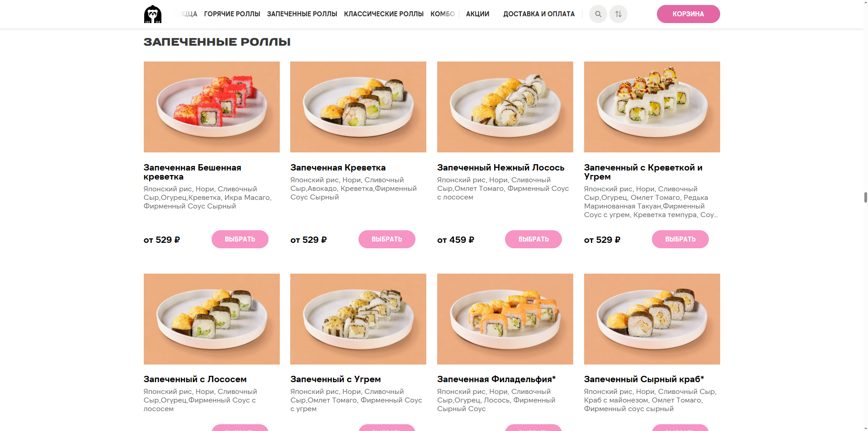Click the sort arrows icon
The height and width of the screenshot is (431, 868).
click(x=618, y=14)
